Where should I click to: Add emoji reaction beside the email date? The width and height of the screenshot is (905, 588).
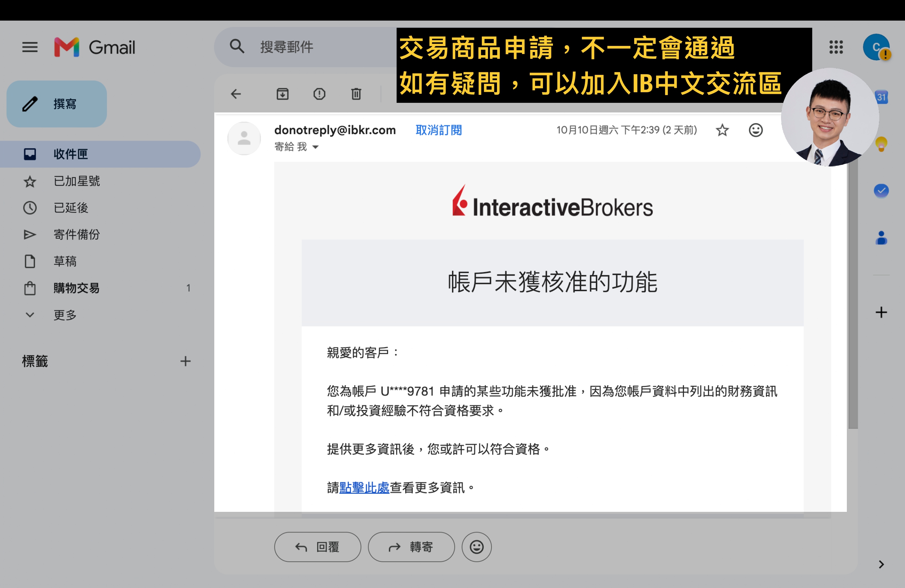[756, 130]
